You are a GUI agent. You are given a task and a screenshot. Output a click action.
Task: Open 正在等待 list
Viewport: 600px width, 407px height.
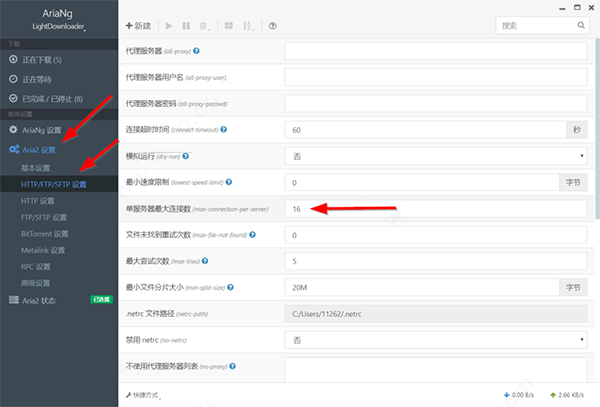tap(59, 79)
